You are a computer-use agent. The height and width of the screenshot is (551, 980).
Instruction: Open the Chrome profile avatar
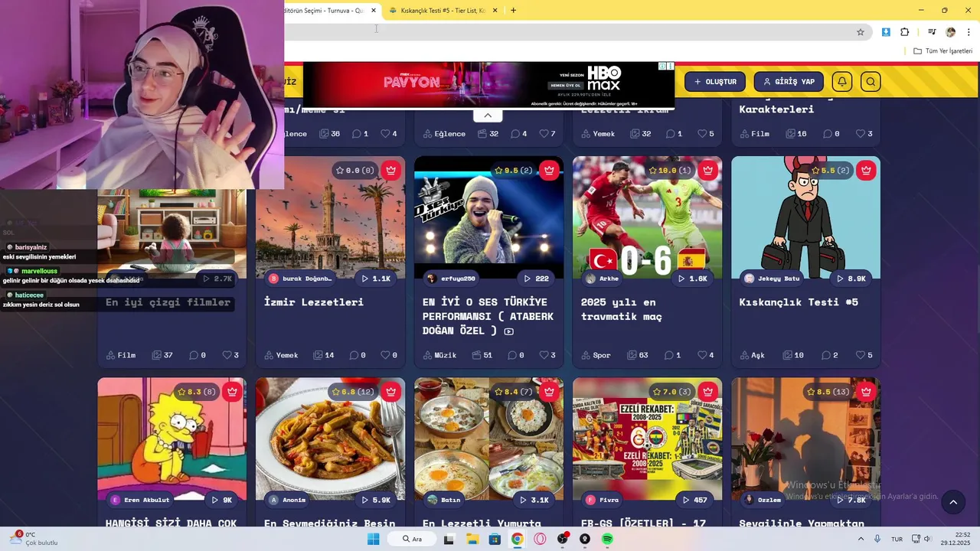pos(951,32)
